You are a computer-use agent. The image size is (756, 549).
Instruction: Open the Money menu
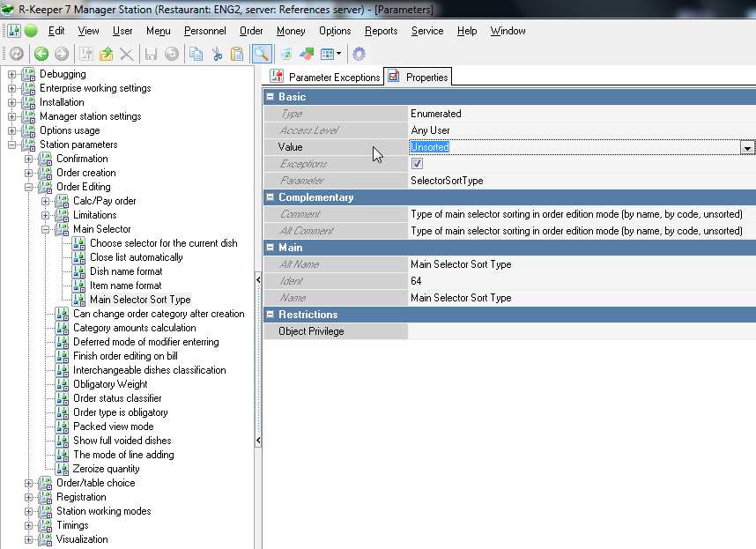291,31
